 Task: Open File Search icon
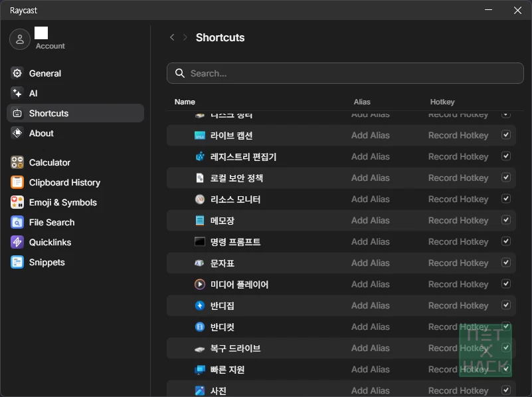(17, 223)
